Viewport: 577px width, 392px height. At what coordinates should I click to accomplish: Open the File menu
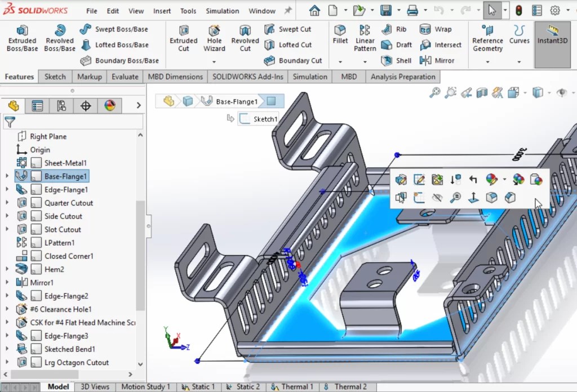pos(92,11)
